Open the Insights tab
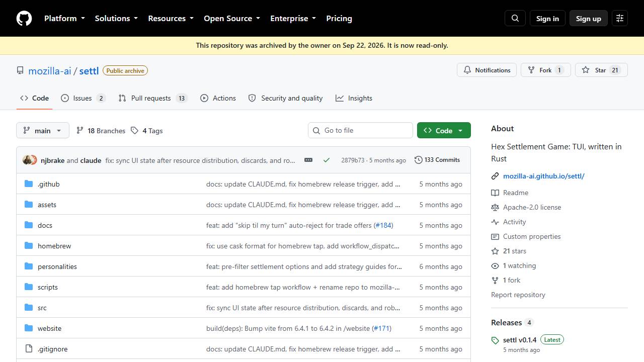The height and width of the screenshot is (362, 644). 354,98
